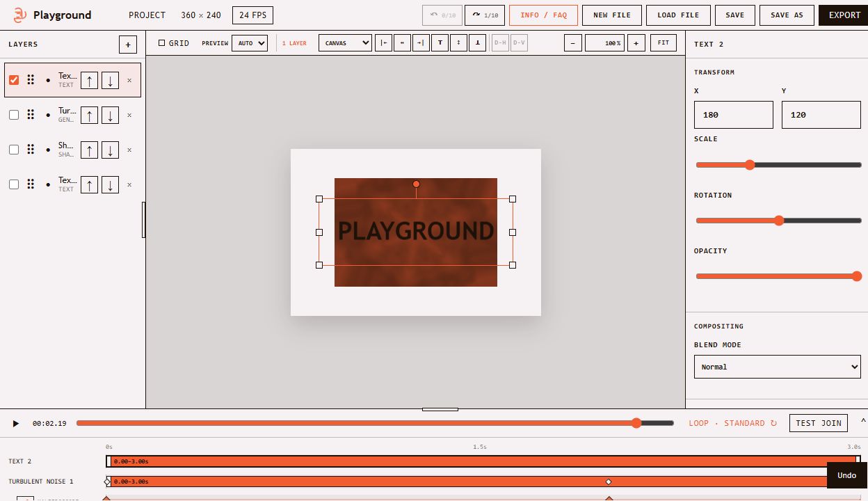
Task: Center the layer vertically
Action: [x=458, y=43]
